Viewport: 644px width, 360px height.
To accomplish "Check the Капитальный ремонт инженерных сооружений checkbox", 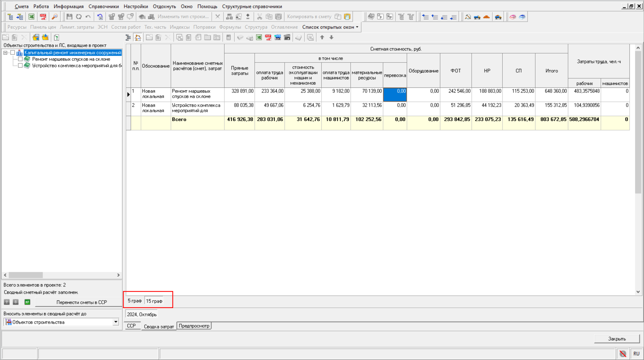I will coord(13,53).
